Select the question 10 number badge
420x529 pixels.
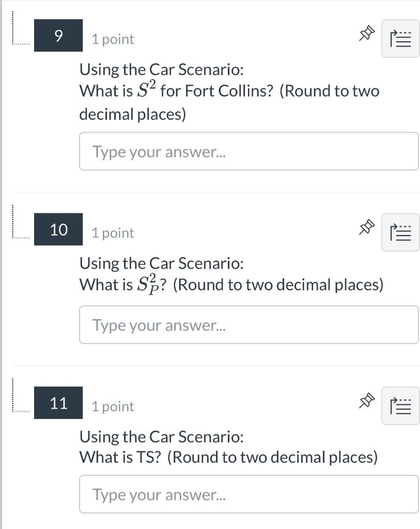[58, 229]
